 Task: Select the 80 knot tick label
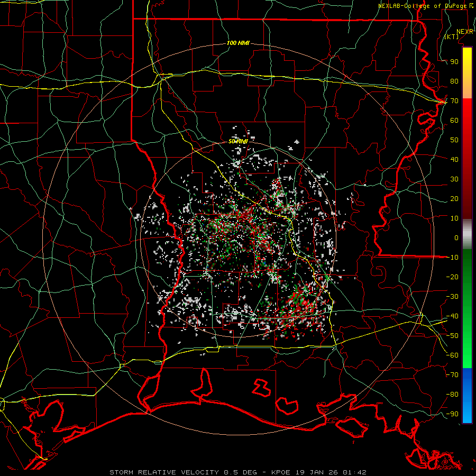coord(454,81)
